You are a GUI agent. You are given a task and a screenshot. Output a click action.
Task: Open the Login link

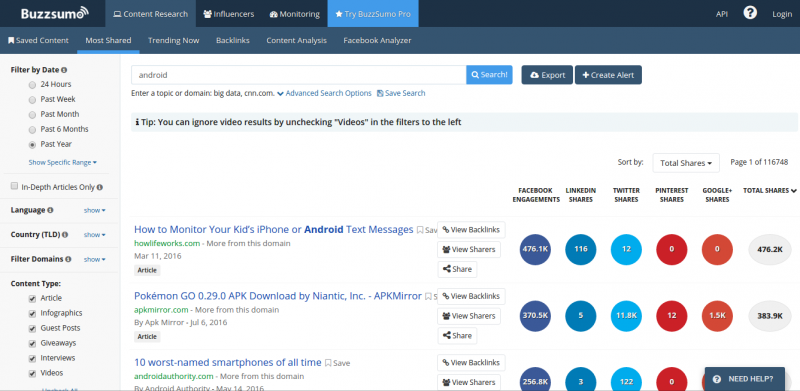782,14
